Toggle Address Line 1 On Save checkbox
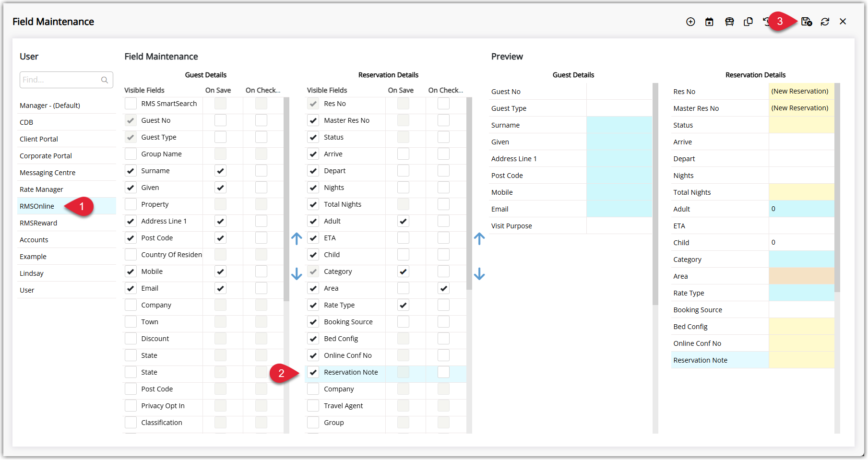Image resolution: width=868 pixels, height=460 pixels. pos(220,221)
